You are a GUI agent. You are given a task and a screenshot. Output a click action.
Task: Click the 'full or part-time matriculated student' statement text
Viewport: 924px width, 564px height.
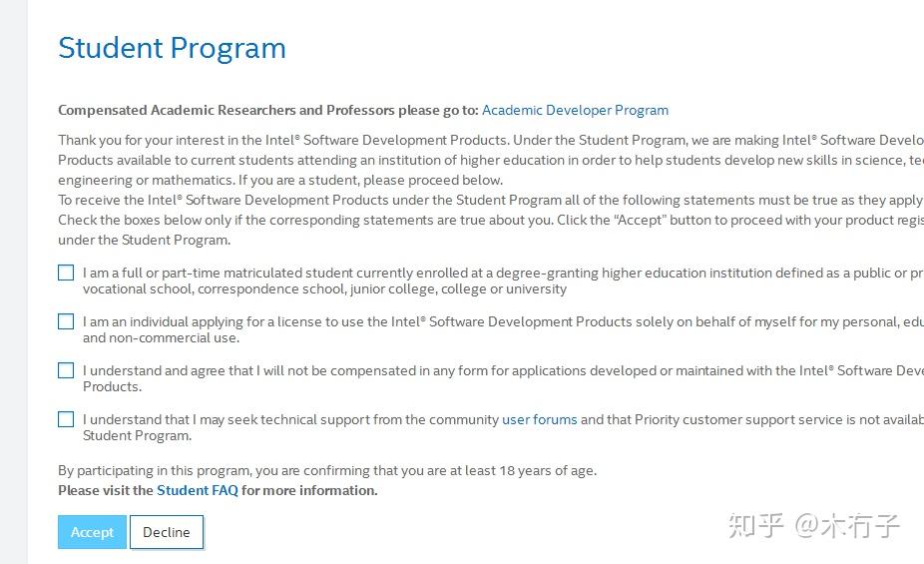[503, 281]
